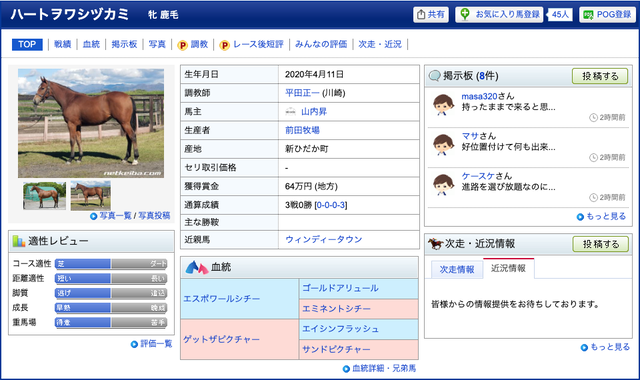Open sire link エスポワールシチー

pyautogui.click(x=221, y=299)
